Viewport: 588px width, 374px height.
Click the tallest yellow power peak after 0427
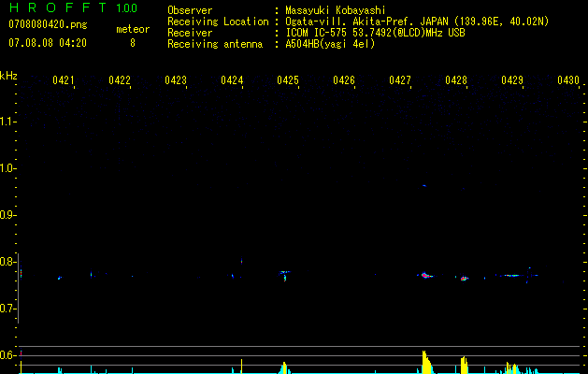coord(425,362)
